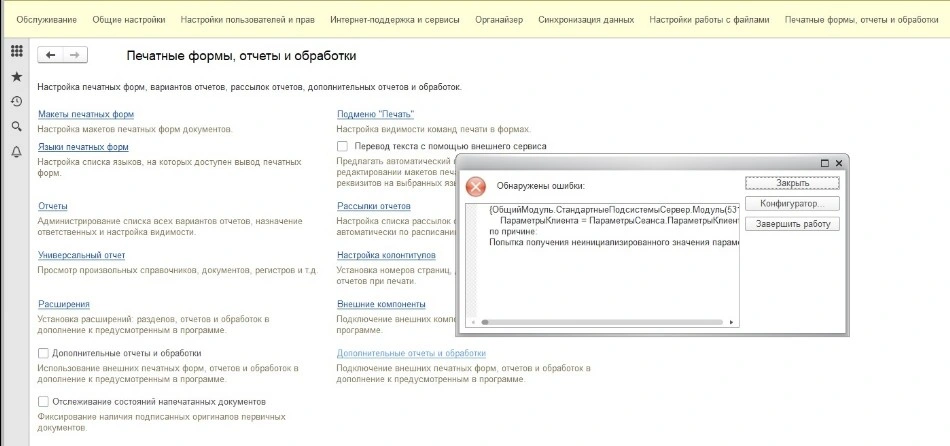The width and height of the screenshot is (950, 446).
Task: Toggle 'Отслеживание состояний напечатанных документов' checkbox
Action: point(43,402)
